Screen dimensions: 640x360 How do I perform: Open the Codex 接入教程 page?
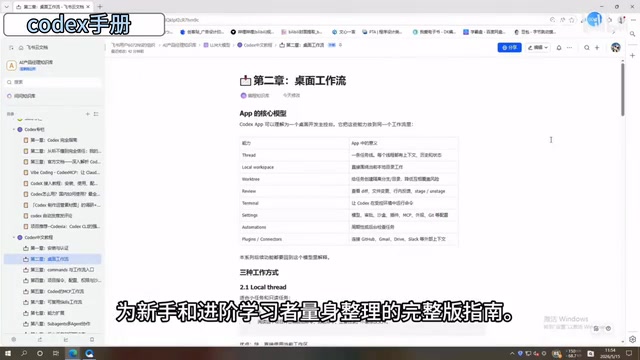[x=62, y=183]
